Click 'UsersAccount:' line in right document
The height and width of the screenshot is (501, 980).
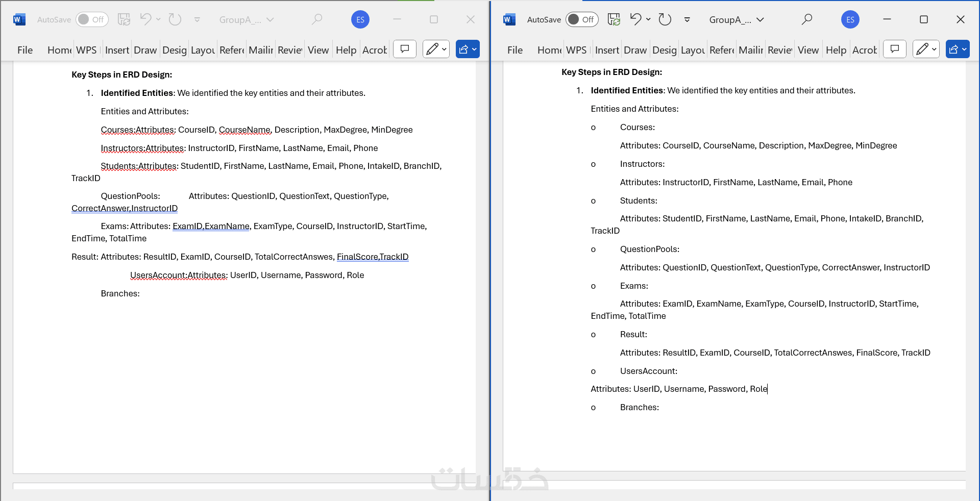648,371
